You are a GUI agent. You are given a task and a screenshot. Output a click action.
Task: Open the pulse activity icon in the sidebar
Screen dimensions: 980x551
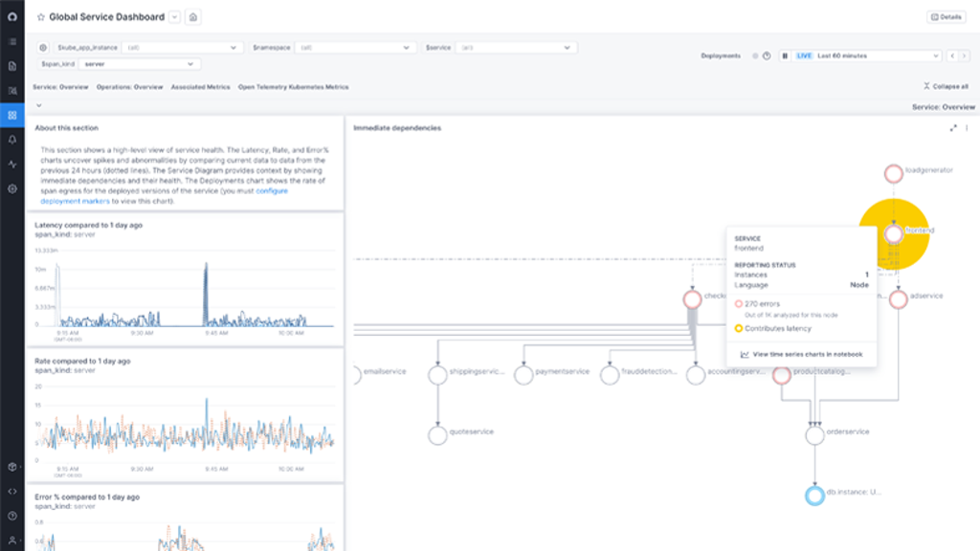(11, 165)
